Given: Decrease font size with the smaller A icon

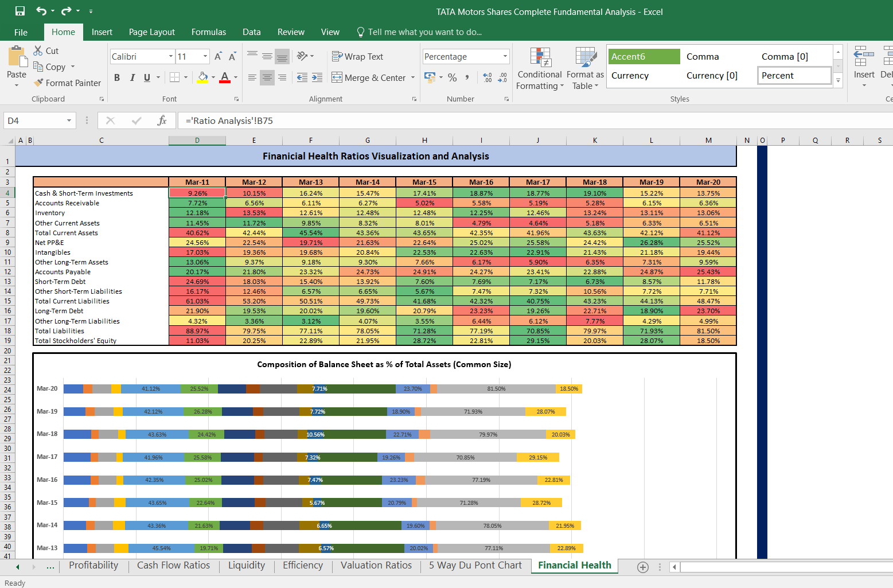Looking at the screenshot, I should [232, 56].
